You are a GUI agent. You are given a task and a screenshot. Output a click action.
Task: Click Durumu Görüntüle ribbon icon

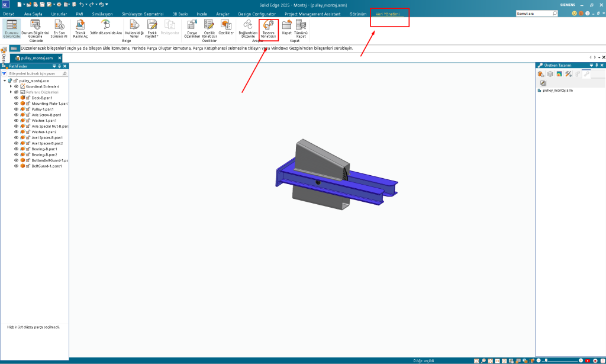tap(11, 28)
